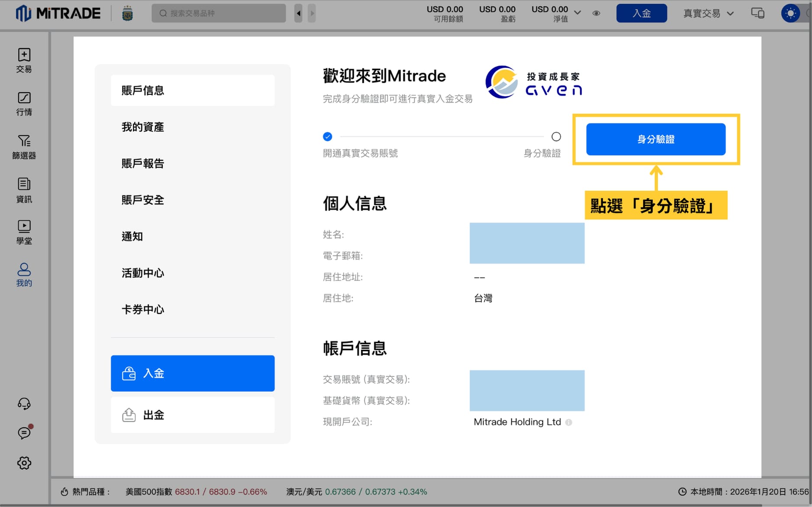Viewport: 812px width, 507px height.
Task: Open the 資訊 news panel
Action: coord(24,191)
